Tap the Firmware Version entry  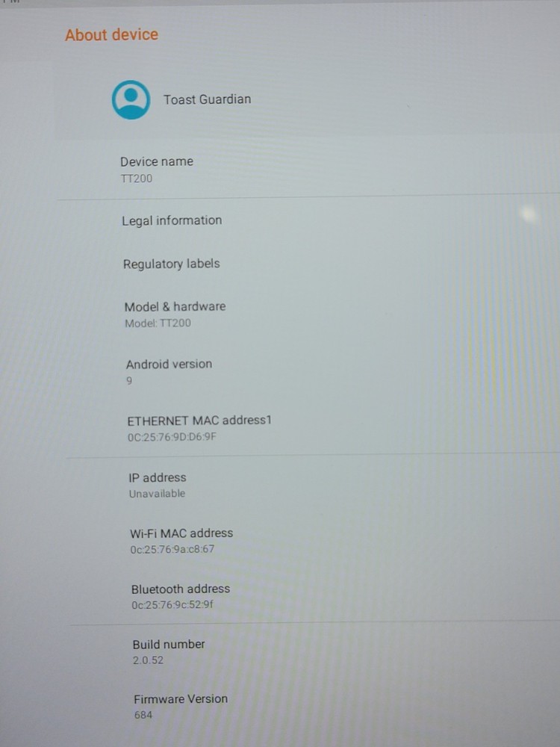[181, 699]
